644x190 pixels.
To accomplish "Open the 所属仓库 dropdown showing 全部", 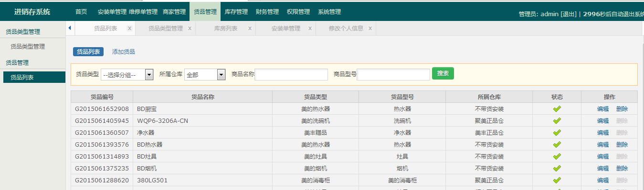I will [205, 74].
